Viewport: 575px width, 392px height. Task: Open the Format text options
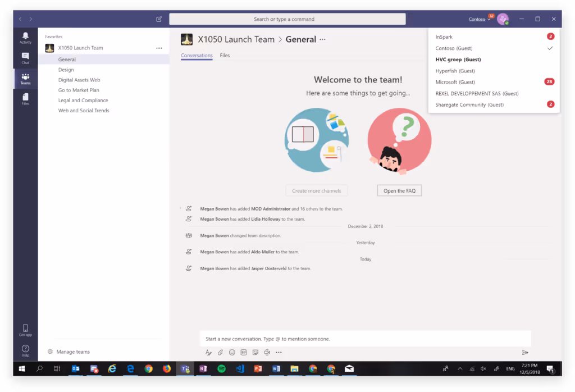coord(208,352)
